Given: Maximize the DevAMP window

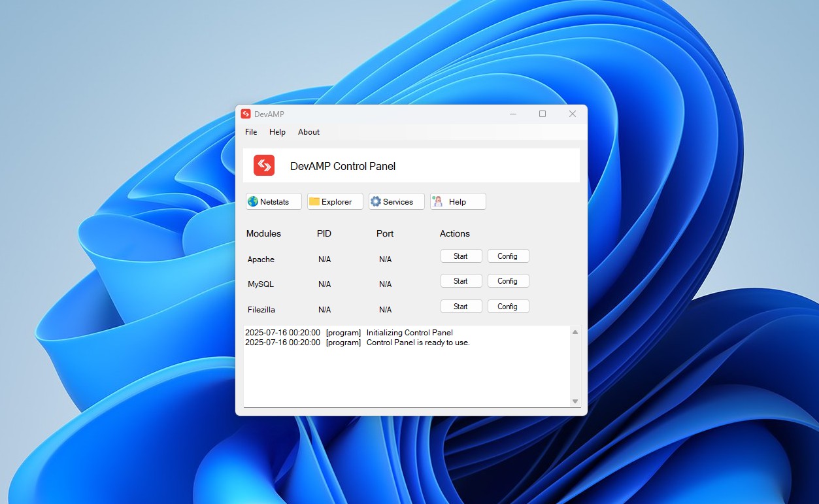Looking at the screenshot, I should tap(542, 114).
